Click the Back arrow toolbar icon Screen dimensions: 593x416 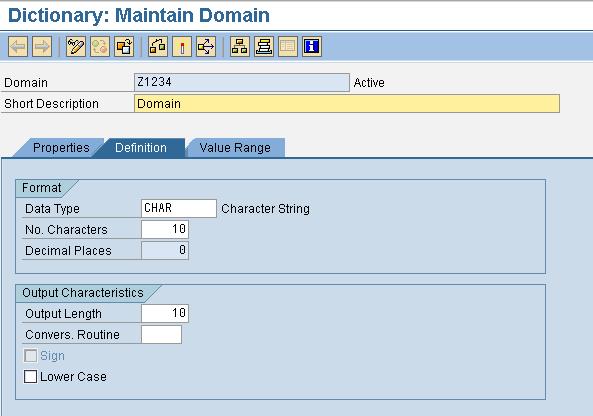coord(18,47)
